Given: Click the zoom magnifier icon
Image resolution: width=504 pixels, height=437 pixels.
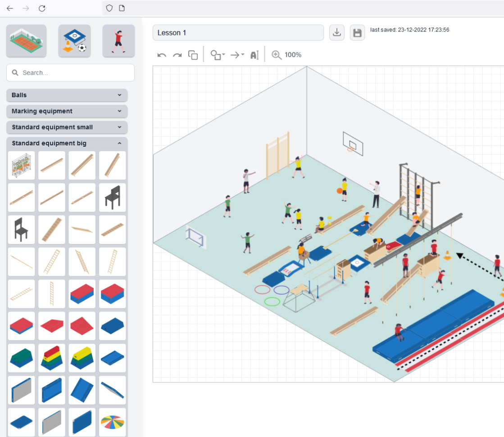Looking at the screenshot, I should 277,55.
